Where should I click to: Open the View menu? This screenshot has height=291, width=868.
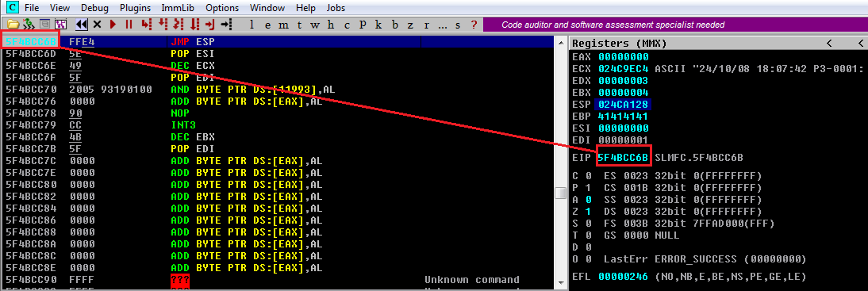(60, 8)
